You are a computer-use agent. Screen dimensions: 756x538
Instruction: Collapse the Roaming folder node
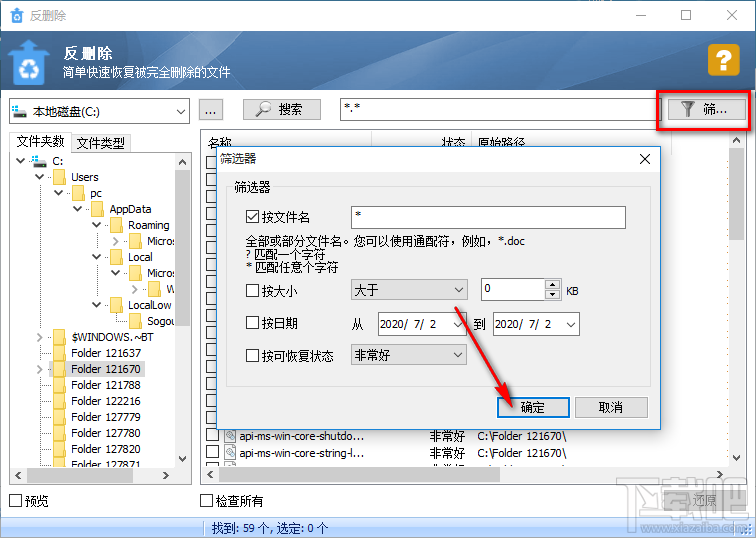coord(96,225)
